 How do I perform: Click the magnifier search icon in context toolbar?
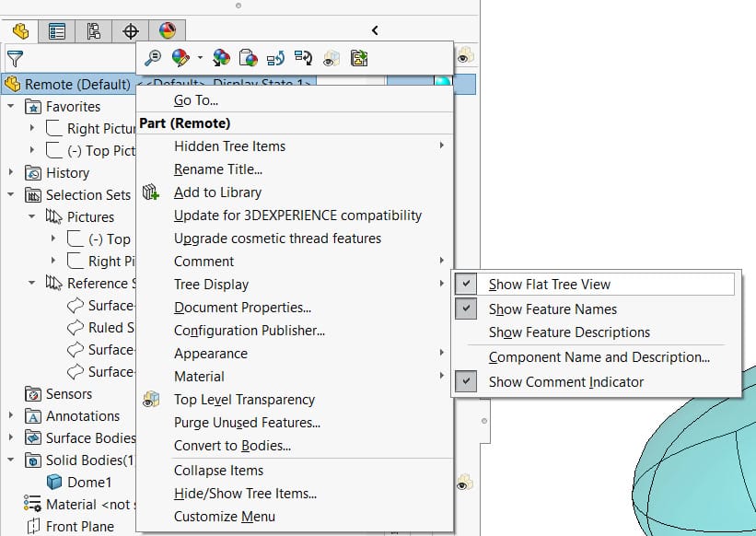coord(153,58)
